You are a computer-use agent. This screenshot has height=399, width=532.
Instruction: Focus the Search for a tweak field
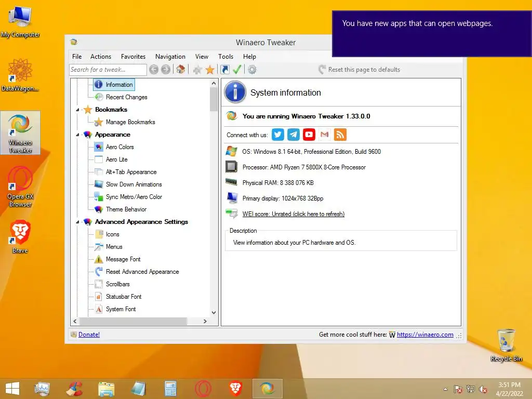[108, 70]
